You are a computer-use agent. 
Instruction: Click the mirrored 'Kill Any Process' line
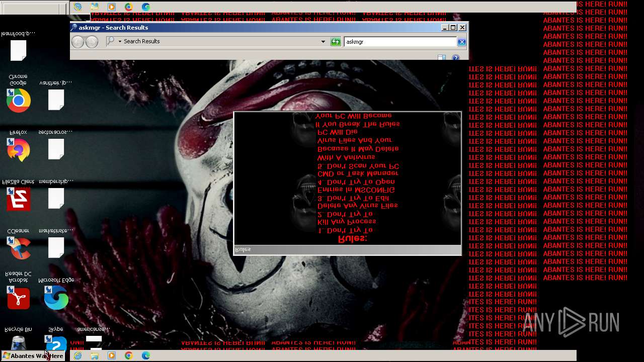tap(347, 222)
